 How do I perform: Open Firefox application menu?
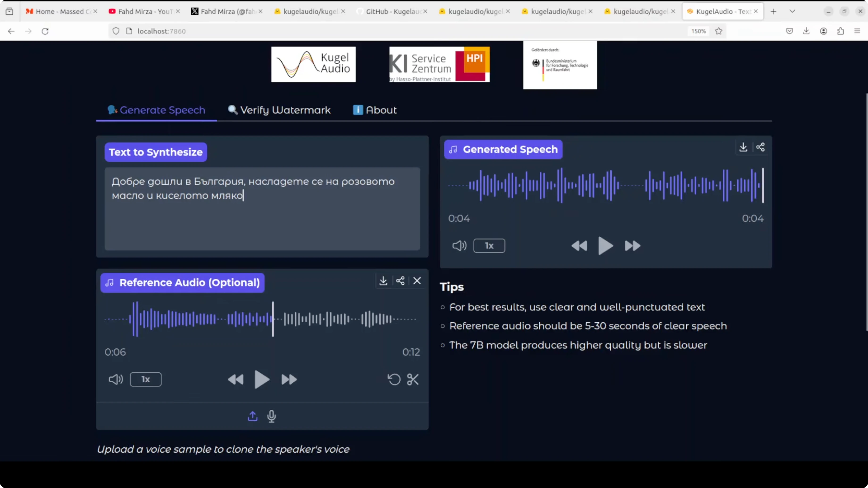tap(857, 31)
